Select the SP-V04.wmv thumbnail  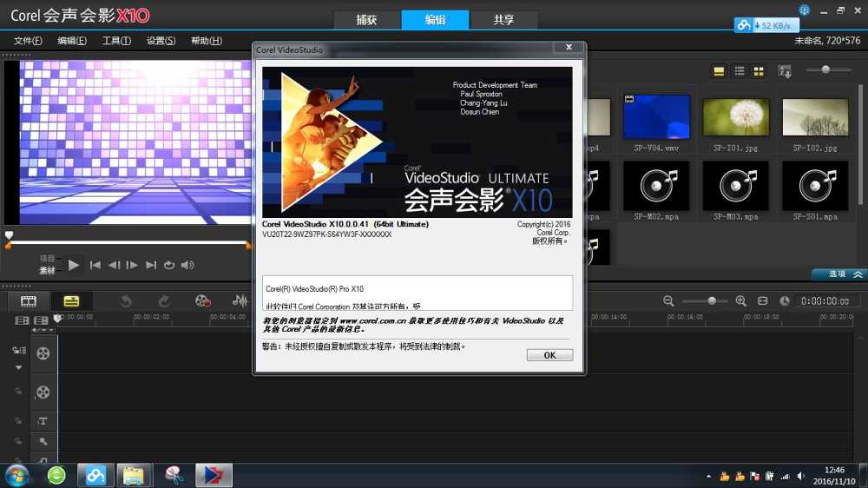coord(656,117)
